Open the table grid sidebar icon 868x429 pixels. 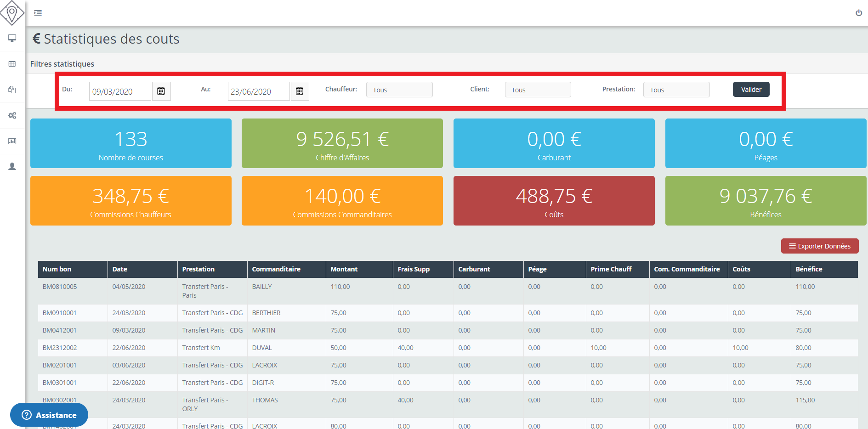[x=12, y=64]
